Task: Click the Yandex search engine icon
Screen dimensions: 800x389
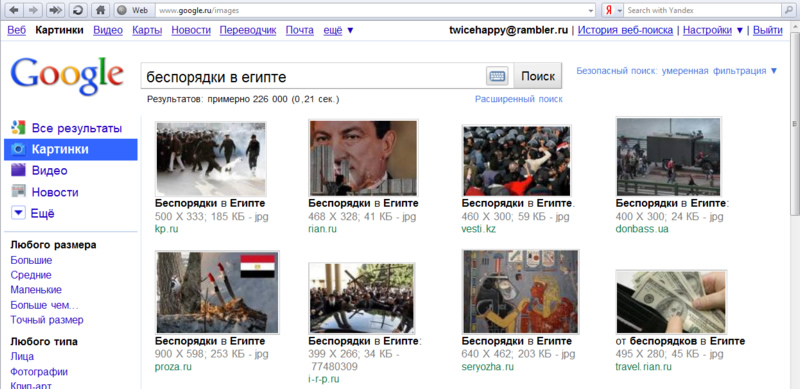Action: coord(608,10)
